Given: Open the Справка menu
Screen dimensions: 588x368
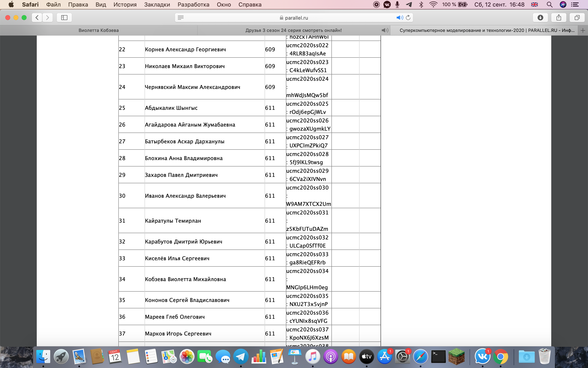Looking at the screenshot, I should click(250, 4).
